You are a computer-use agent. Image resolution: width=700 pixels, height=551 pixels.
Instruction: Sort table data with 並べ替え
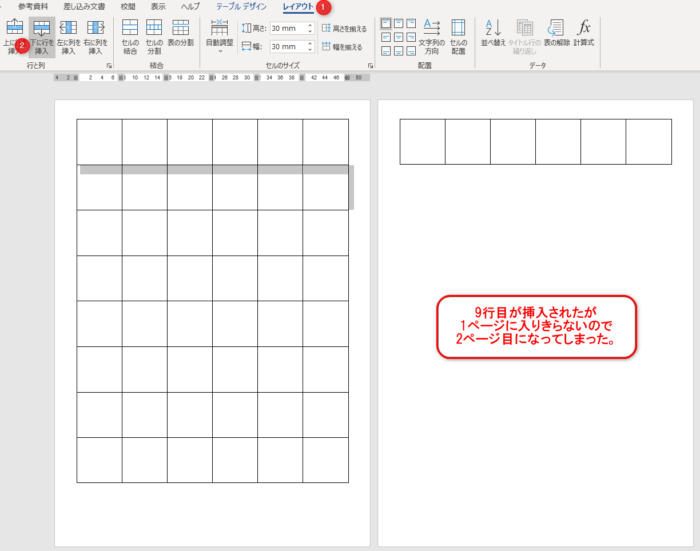493,36
